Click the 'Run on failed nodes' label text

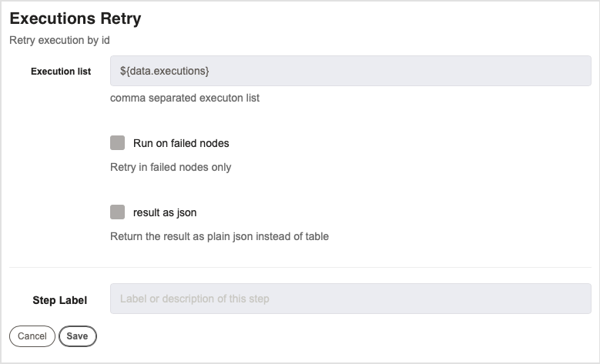181,143
